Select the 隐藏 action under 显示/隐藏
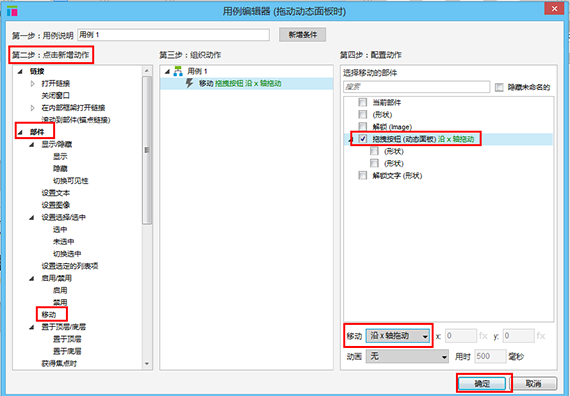The width and height of the screenshot is (570, 396). click(x=60, y=169)
